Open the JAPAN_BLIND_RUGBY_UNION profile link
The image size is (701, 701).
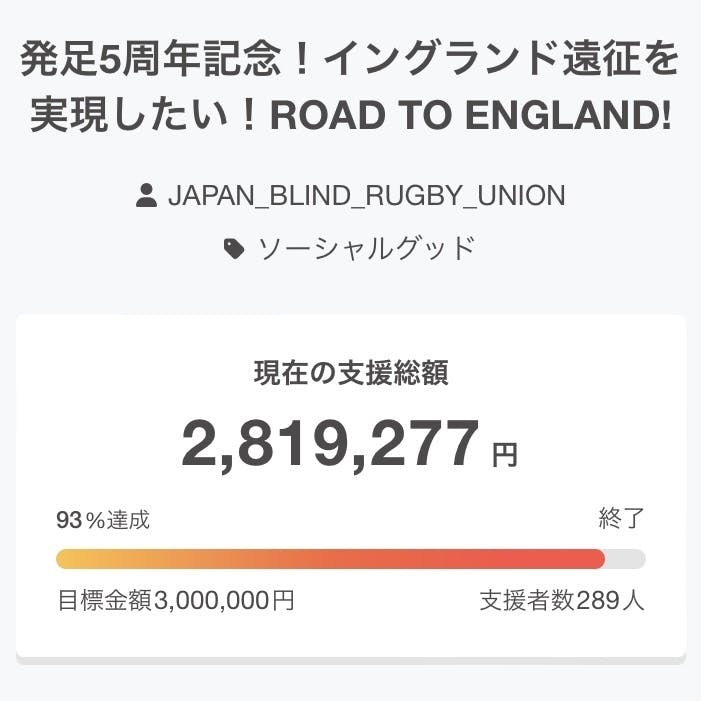366,196
